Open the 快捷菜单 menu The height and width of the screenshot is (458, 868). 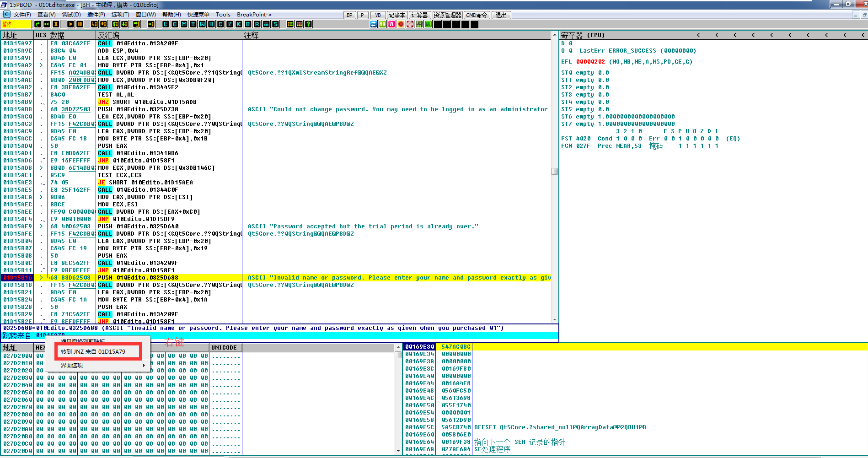click(198, 15)
